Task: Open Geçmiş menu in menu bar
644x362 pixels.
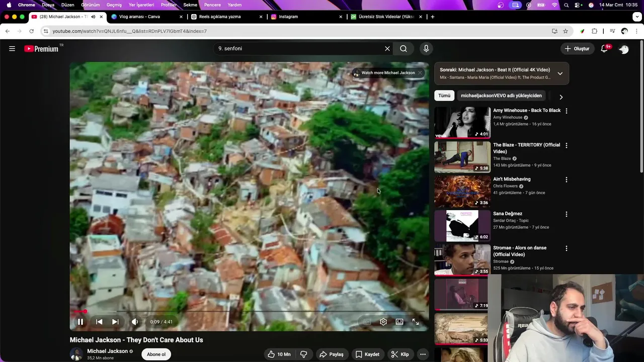Action: pos(114,5)
